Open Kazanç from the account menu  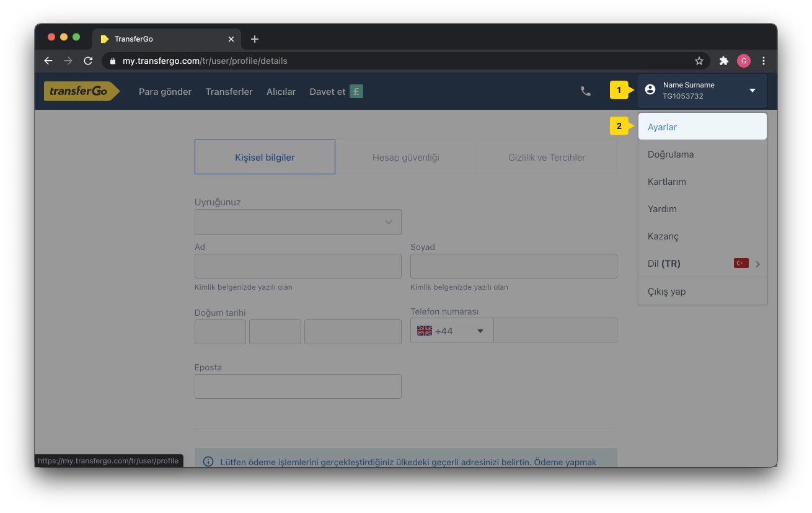pos(703,236)
